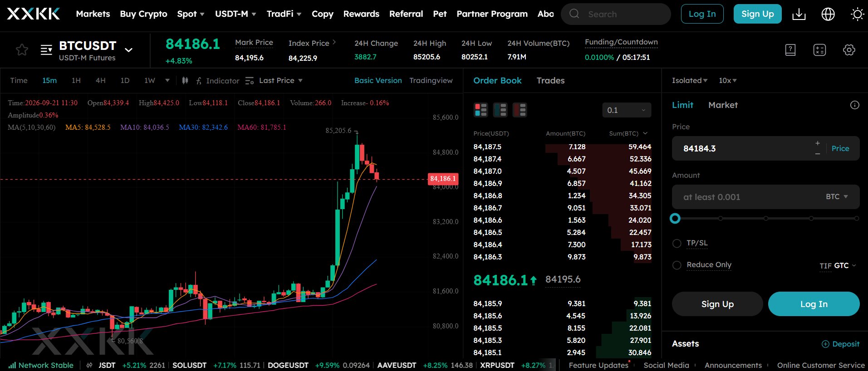Enable the Reduce Only option
The width and height of the screenshot is (868, 371).
click(x=677, y=265)
